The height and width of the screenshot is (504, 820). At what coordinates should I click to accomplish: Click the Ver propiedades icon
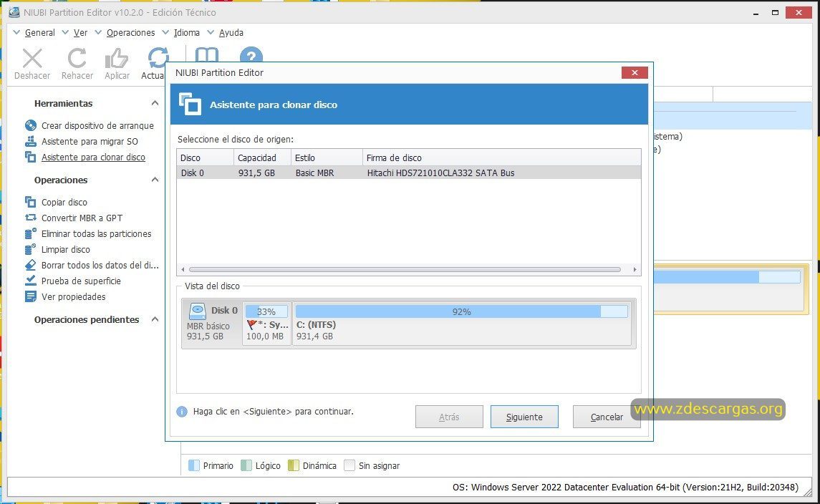coord(31,296)
